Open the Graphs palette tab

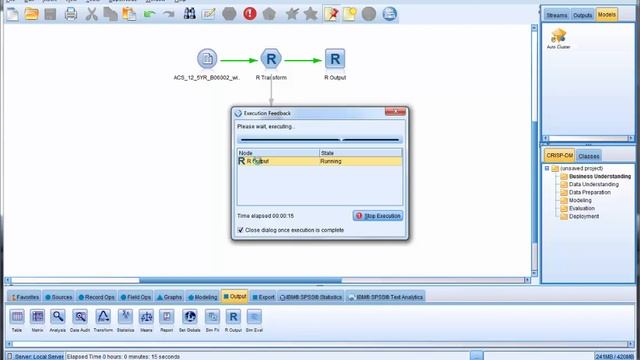(169, 297)
